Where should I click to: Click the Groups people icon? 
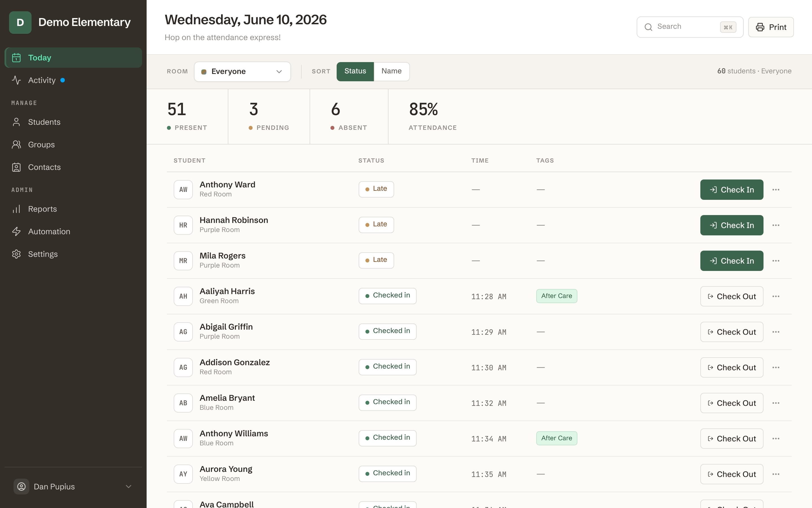[16, 144]
